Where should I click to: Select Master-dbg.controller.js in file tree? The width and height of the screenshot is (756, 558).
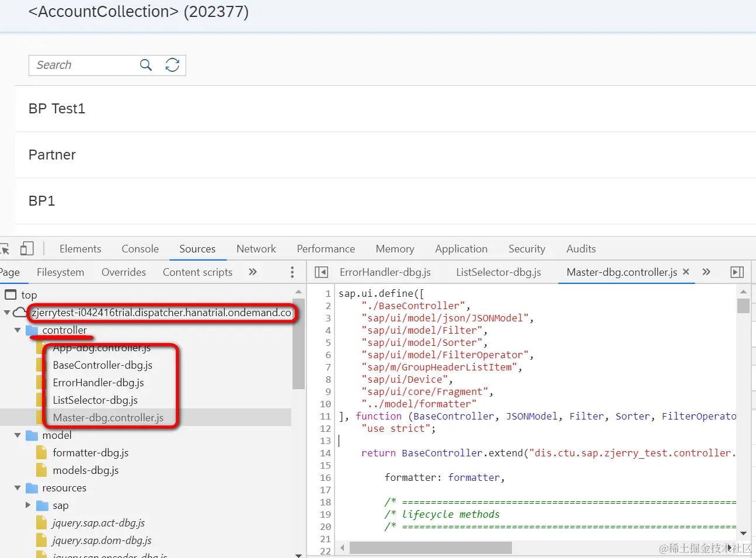pos(108,418)
